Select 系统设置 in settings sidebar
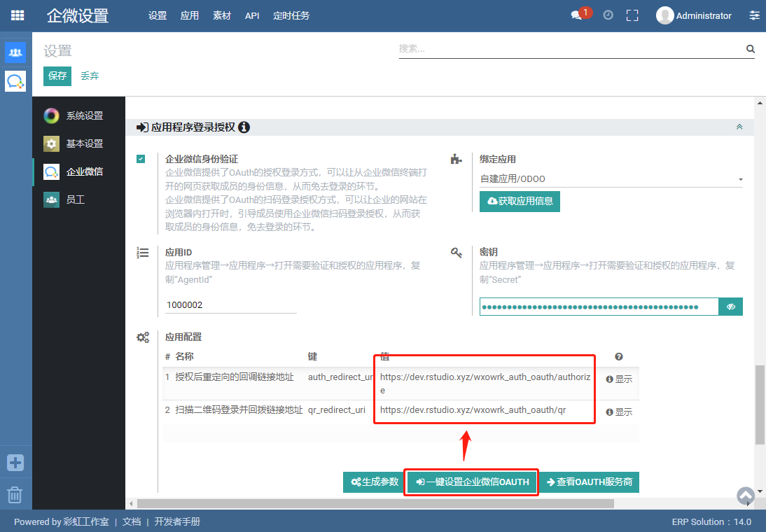 (78, 115)
